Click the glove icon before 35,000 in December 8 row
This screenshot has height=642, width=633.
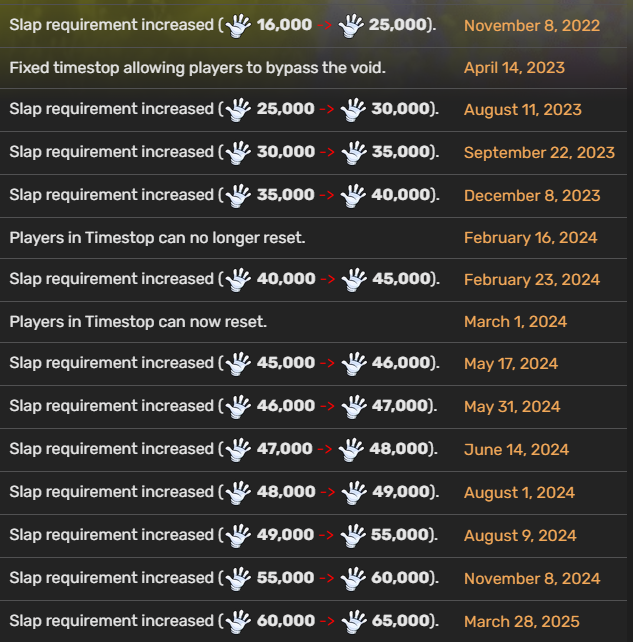(238, 196)
